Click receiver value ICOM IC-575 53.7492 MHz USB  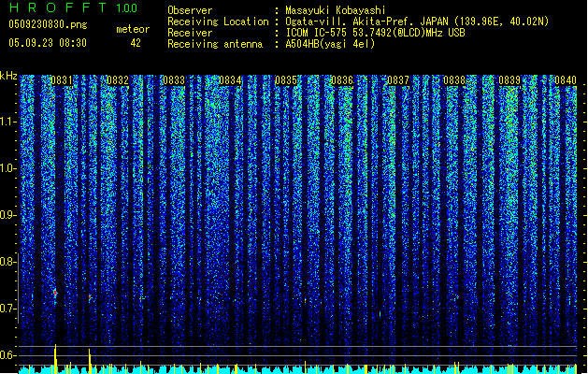pos(375,33)
